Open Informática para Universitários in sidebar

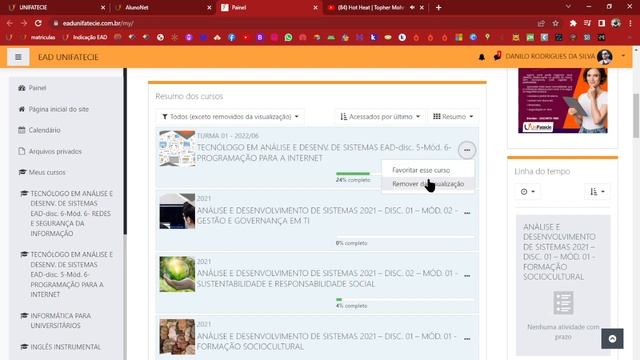[60, 320]
